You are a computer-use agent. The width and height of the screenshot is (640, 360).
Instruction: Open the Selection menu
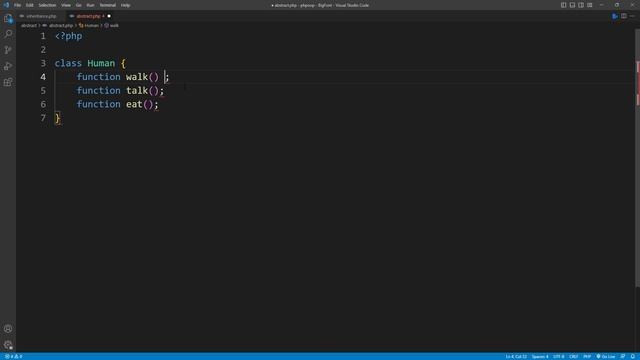click(47, 5)
